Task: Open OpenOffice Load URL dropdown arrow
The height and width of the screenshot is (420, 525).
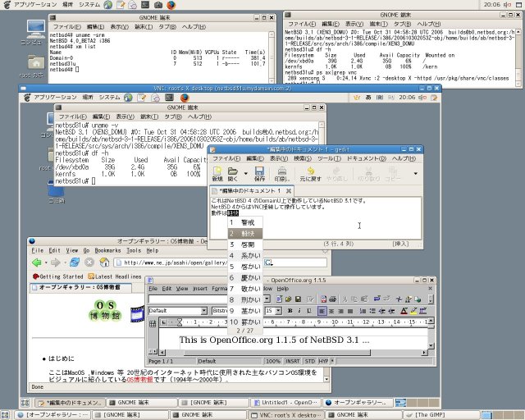Action: [267, 299]
